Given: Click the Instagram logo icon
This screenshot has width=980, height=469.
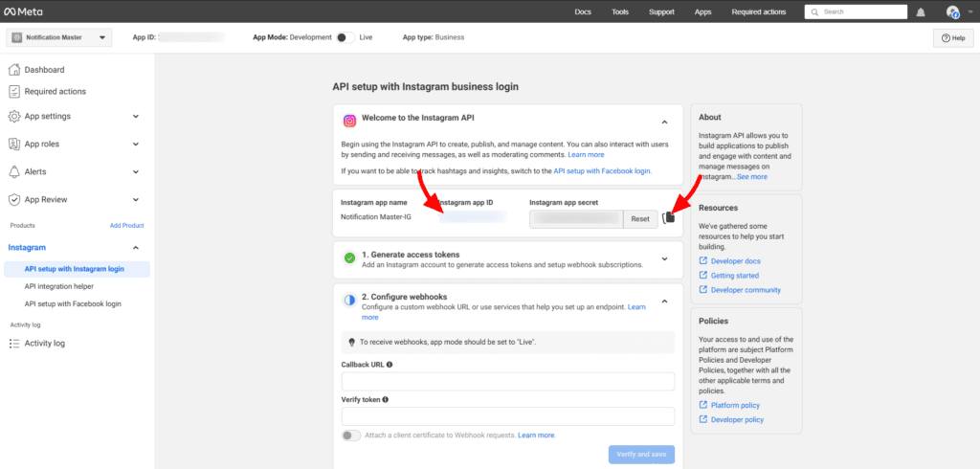Looking at the screenshot, I should (350, 120).
